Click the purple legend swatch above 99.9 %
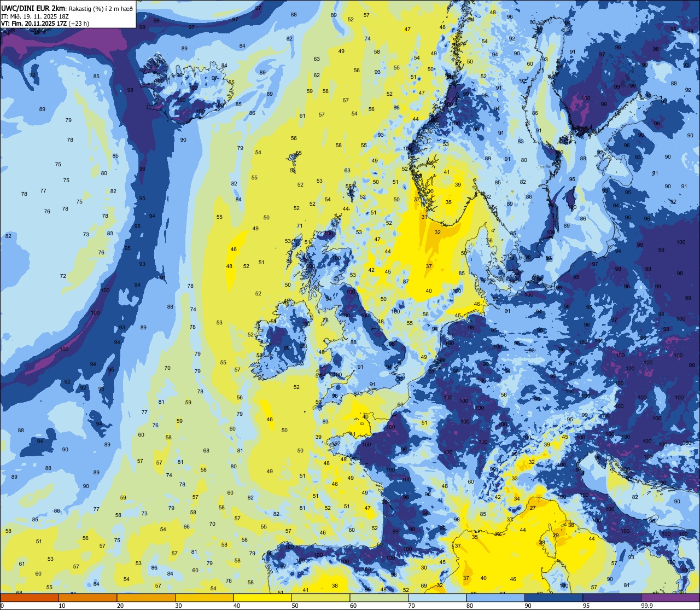 [x=670, y=597]
